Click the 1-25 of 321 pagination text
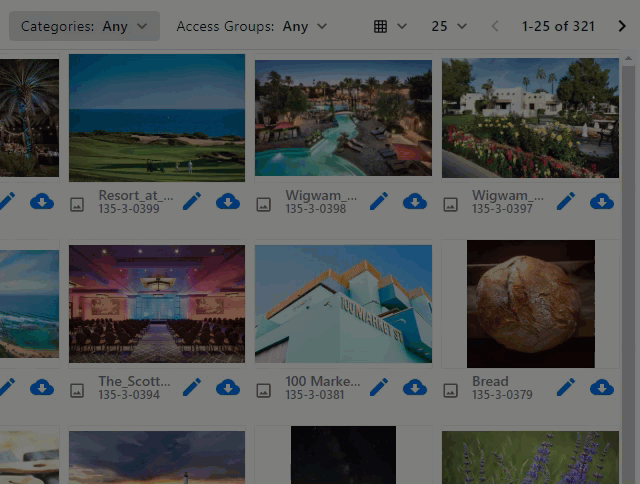The width and height of the screenshot is (640, 484). [x=558, y=26]
